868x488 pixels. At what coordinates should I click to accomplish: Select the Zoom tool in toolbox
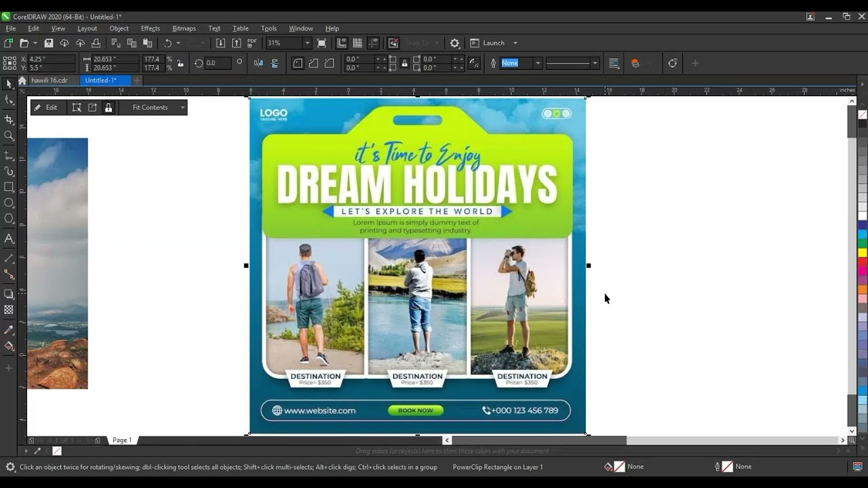[9, 136]
